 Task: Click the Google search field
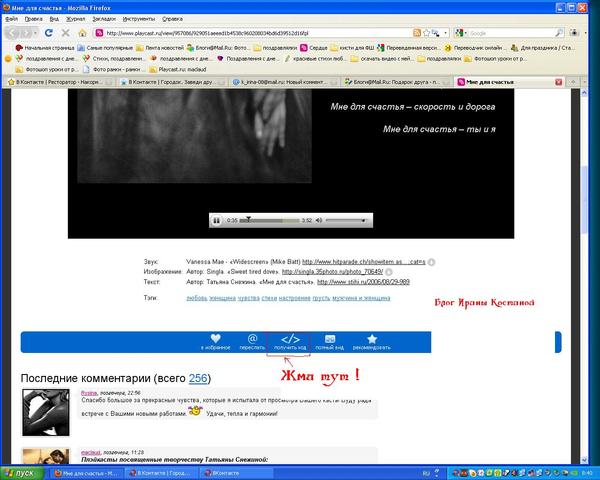click(x=510, y=33)
